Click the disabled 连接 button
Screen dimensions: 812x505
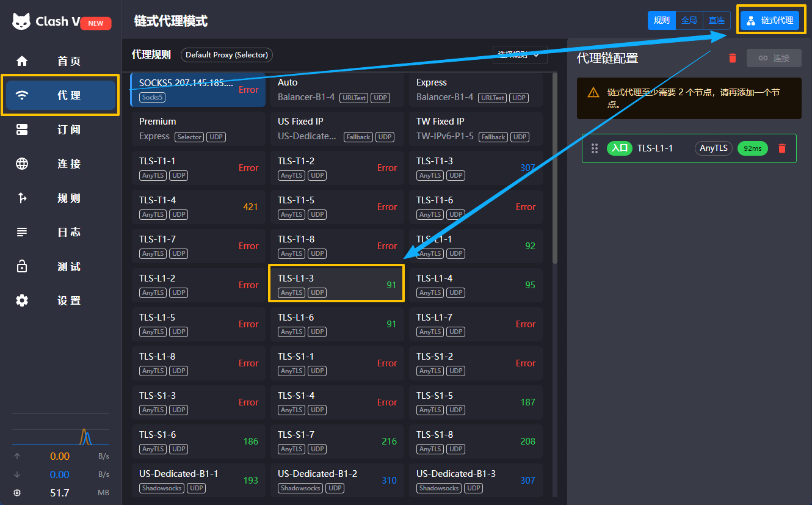774,58
